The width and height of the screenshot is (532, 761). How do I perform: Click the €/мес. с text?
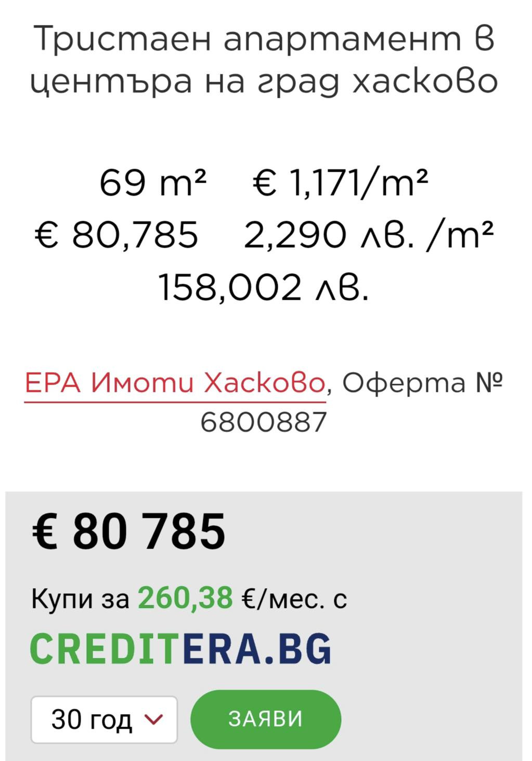294,599
